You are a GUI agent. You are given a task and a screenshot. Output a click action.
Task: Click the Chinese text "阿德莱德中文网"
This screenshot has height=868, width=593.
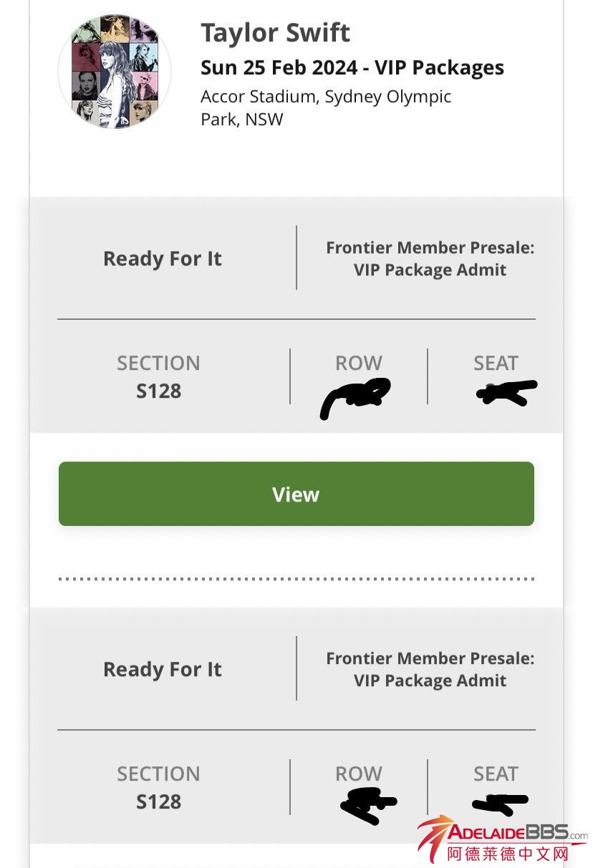[x=507, y=854]
